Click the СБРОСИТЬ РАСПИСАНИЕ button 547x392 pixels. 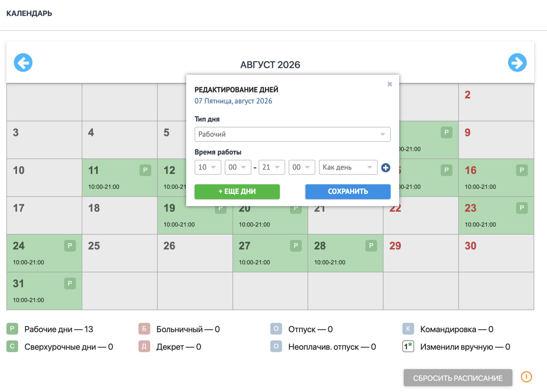[x=458, y=378]
